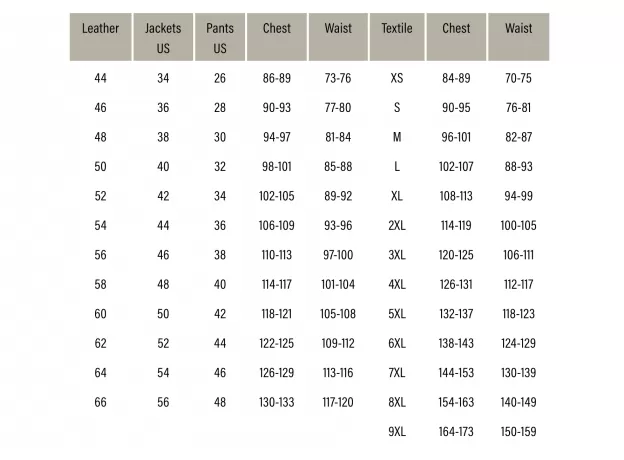624x460 pixels.
Task: Click waist measurement 117-120 cell
Action: (x=338, y=403)
